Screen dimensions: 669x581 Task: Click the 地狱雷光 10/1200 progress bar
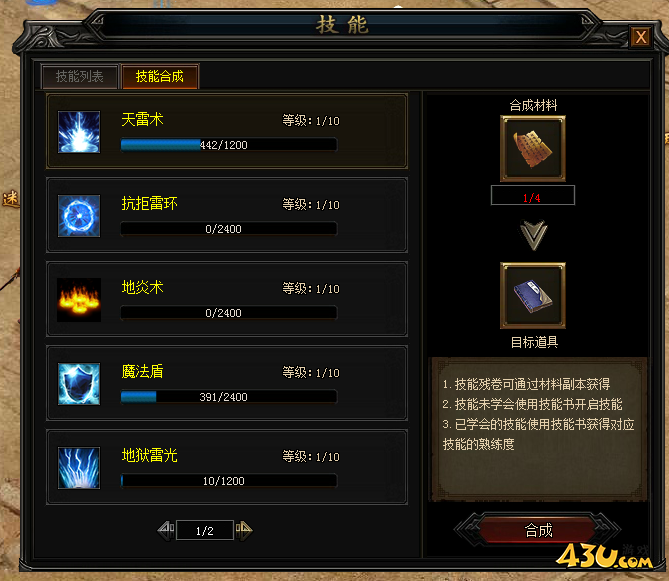tap(229, 481)
